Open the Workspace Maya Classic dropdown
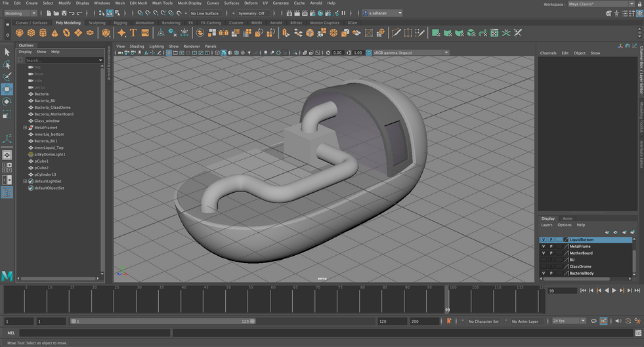The width and height of the screenshot is (644, 347). pyautogui.click(x=601, y=4)
